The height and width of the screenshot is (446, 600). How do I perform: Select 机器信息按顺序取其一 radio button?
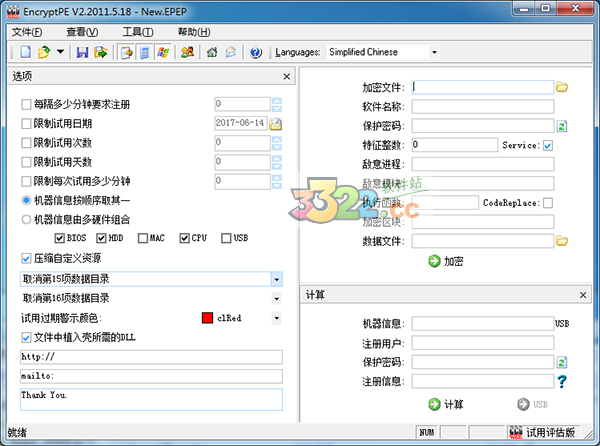click(x=26, y=200)
